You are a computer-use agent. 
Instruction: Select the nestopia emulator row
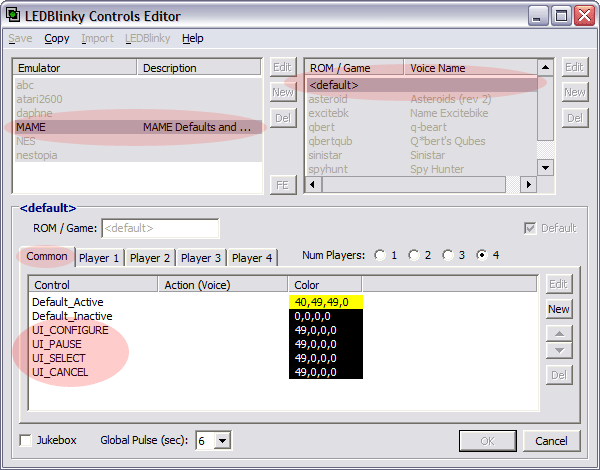pyautogui.click(x=138, y=155)
